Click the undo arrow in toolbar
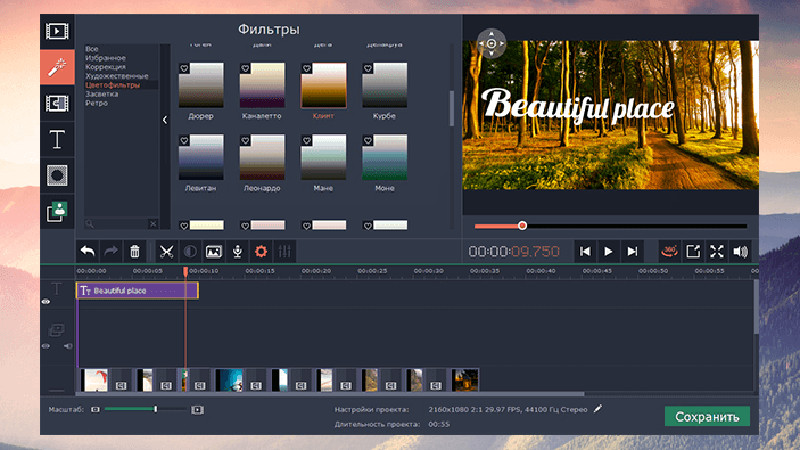The width and height of the screenshot is (800, 450). [88, 252]
